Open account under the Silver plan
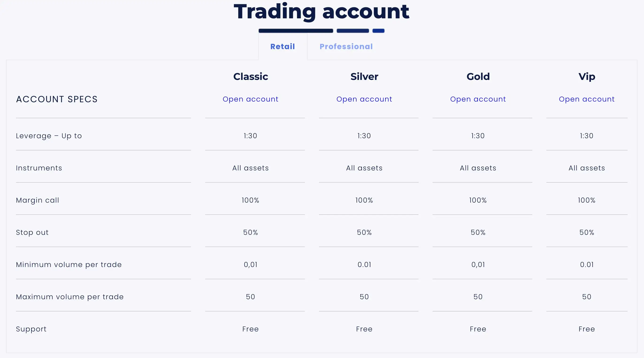This screenshot has width=644, height=358. (364, 99)
